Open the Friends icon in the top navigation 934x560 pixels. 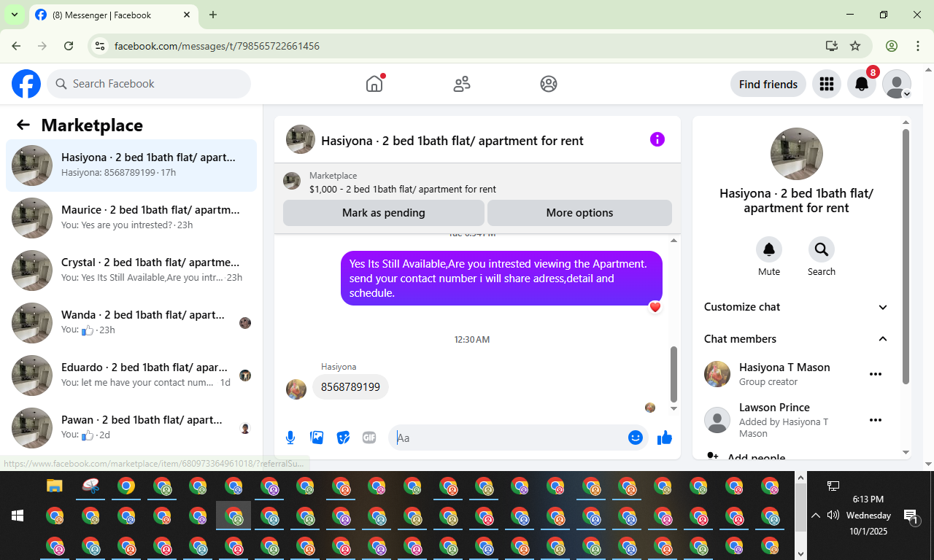[x=462, y=84]
